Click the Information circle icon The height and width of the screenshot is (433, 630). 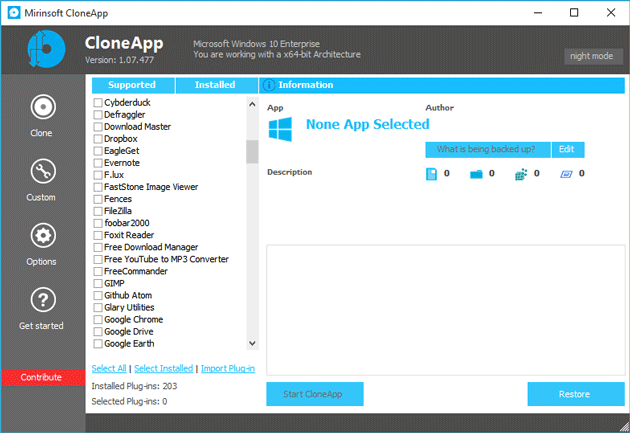[x=269, y=85]
